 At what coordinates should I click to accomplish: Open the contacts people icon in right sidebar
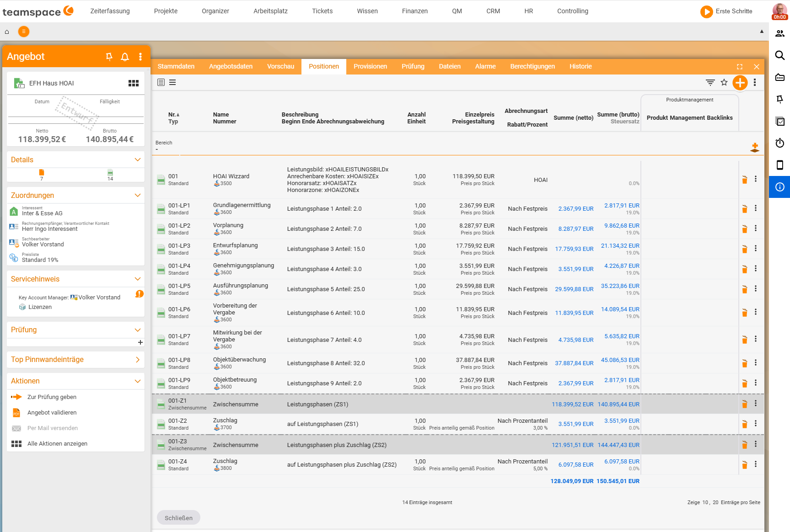coord(780,33)
